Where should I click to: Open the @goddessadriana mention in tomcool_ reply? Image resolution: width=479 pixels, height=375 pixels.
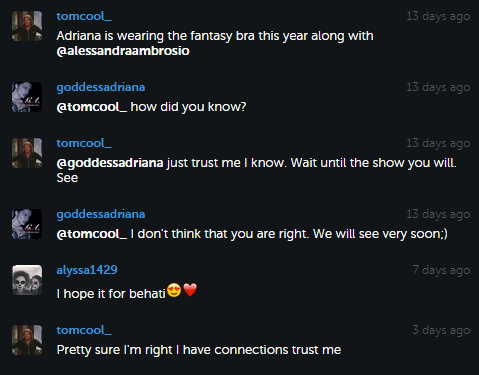[110, 163]
